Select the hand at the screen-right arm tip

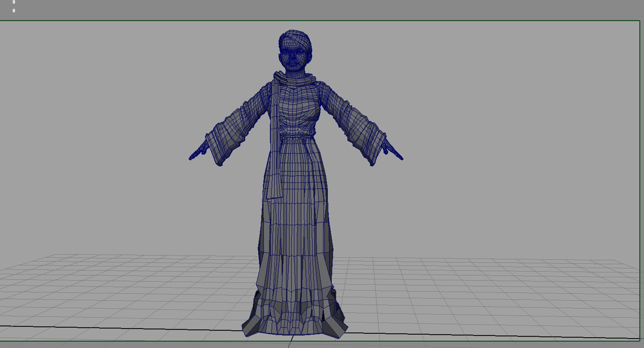[392, 150]
